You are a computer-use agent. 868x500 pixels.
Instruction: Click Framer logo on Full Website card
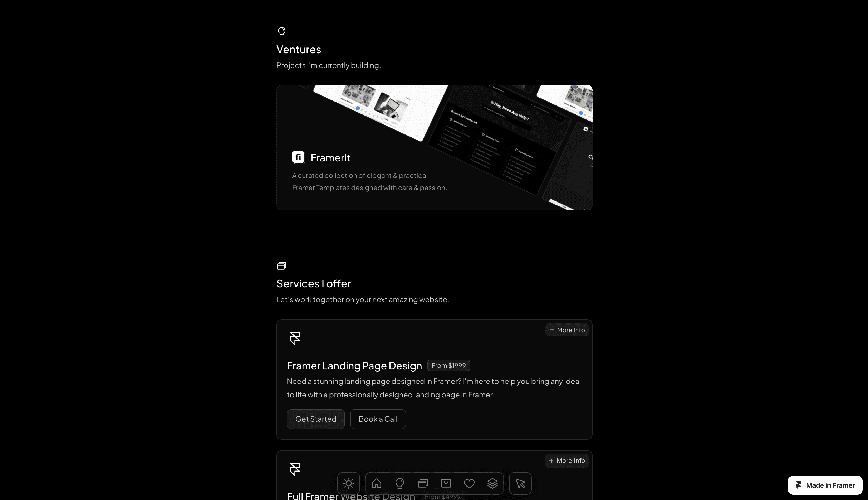295,469
